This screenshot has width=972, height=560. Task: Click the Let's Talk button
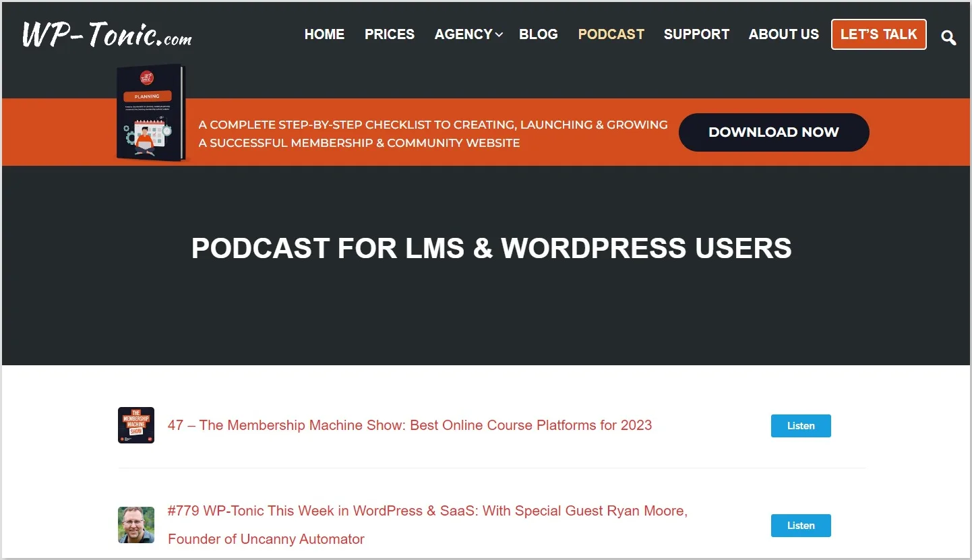879,34
